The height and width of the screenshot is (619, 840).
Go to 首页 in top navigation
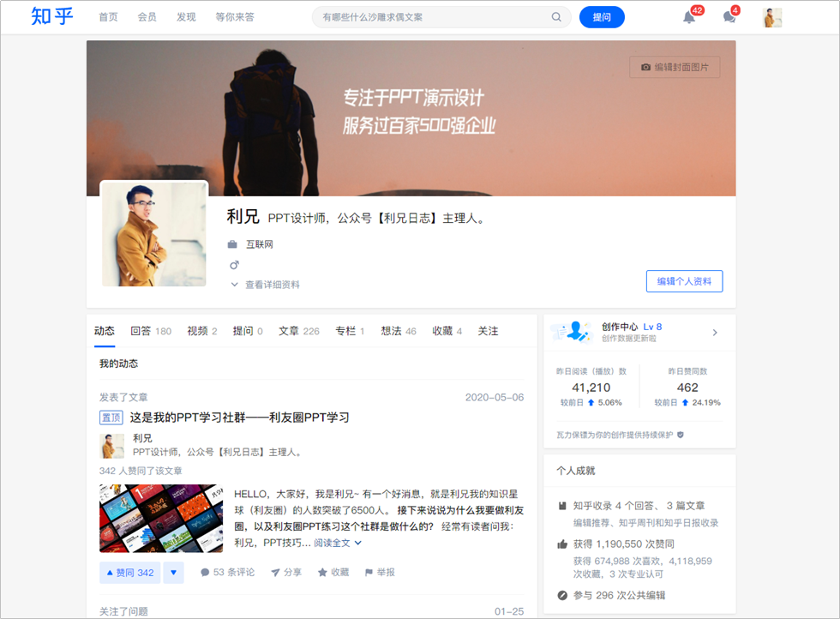pyautogui.click(x=108, y=17)
